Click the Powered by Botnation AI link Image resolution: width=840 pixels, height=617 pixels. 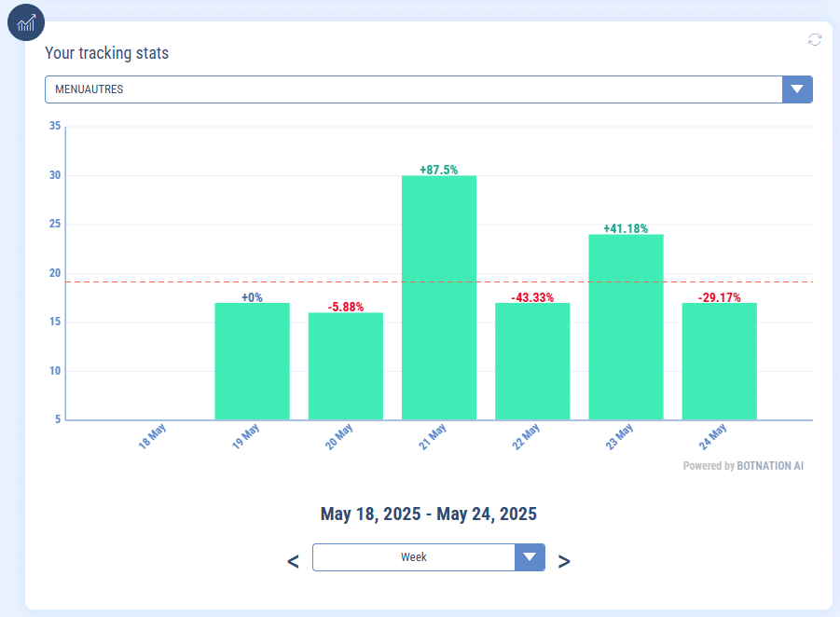click(x=742, y=466)
